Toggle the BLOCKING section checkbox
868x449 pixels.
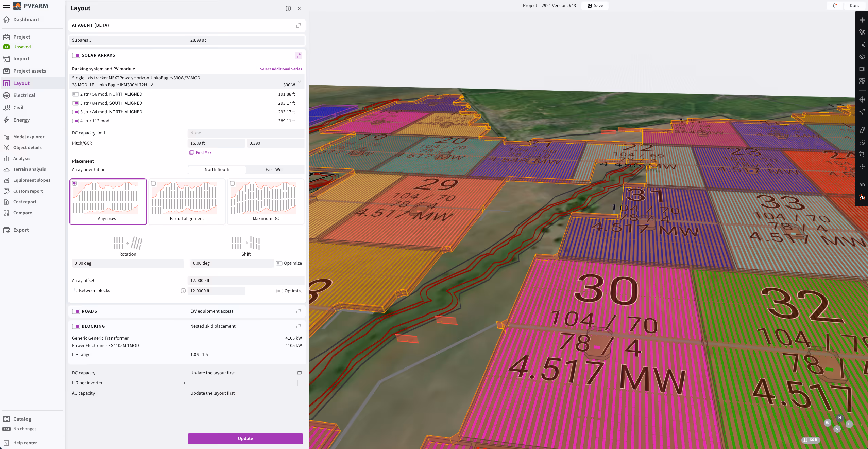click(x=76, y=326)
